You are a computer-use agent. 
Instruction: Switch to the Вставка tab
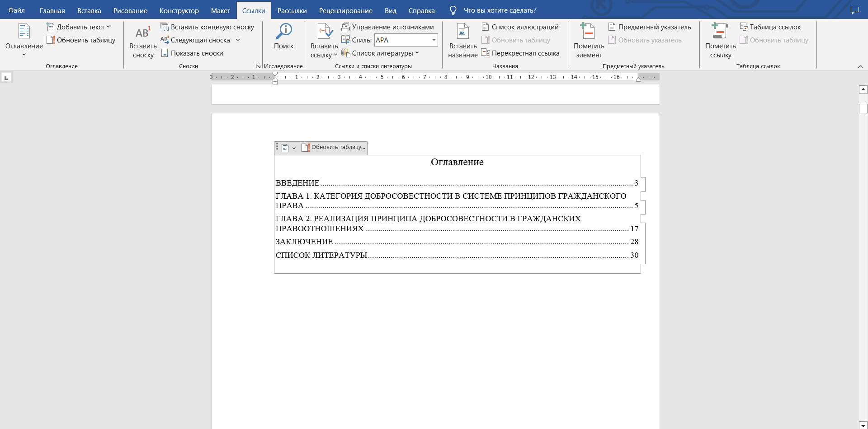[x=89, y=10]
